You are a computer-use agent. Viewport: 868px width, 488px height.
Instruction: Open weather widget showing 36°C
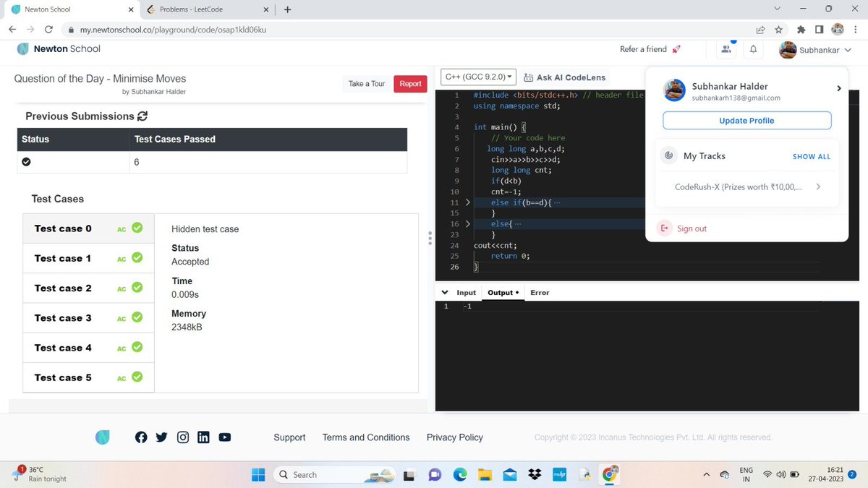tap(41, 474)
